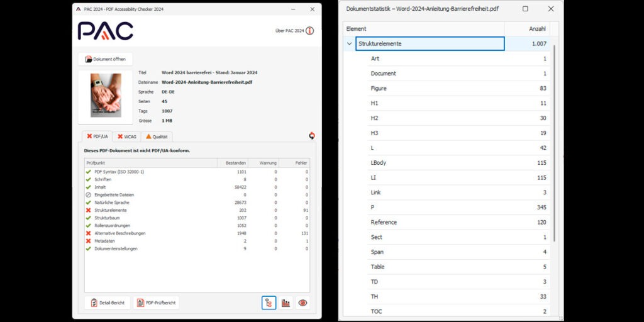Select the TD row

coord(458,282)
